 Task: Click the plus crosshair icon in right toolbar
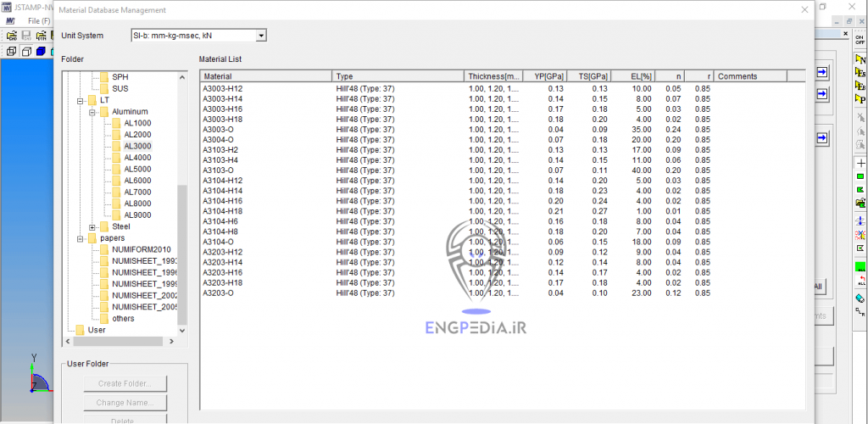point(860,162)
